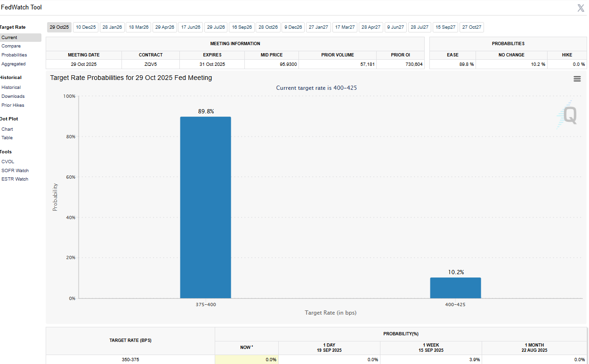
Task: Click the 375-400 probability bar
Action: (206, 207)
